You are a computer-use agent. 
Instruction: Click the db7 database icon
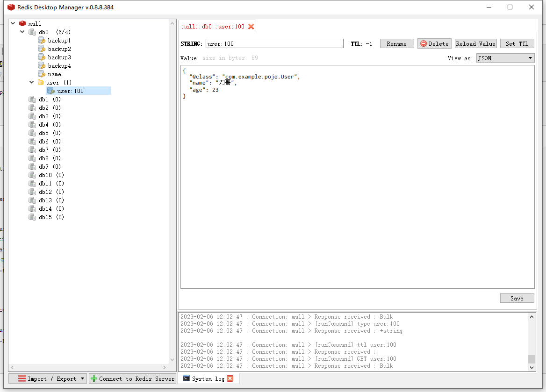click(x=32, y=150)
